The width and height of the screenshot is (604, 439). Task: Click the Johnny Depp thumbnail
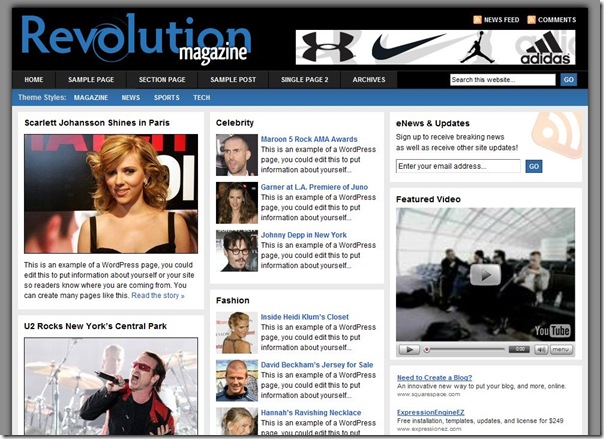[x=237, y=251]
